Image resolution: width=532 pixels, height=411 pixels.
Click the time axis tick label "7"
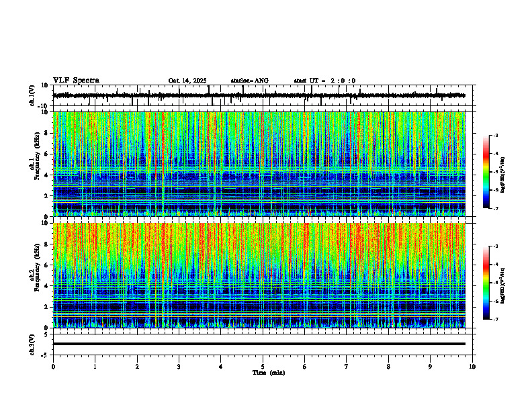(347, 367)
